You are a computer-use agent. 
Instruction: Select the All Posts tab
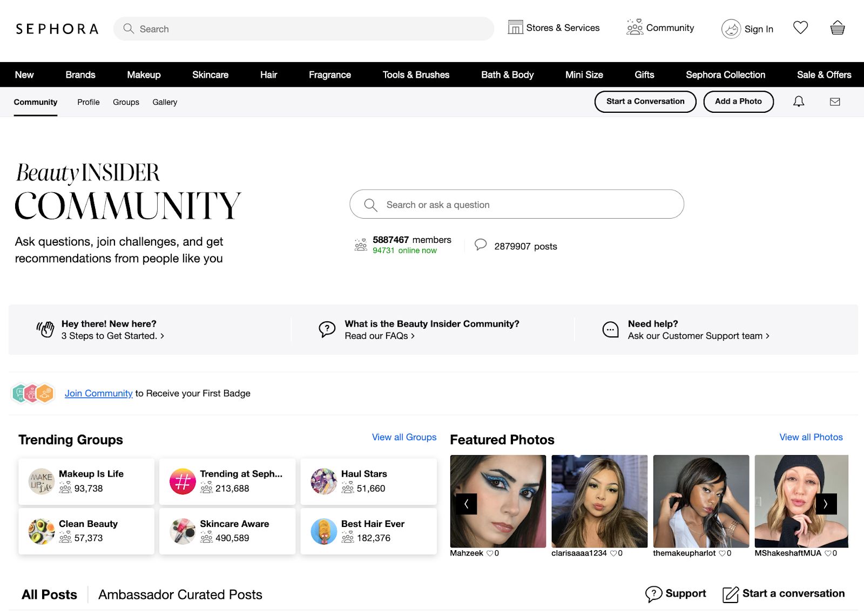coord(49,594)
